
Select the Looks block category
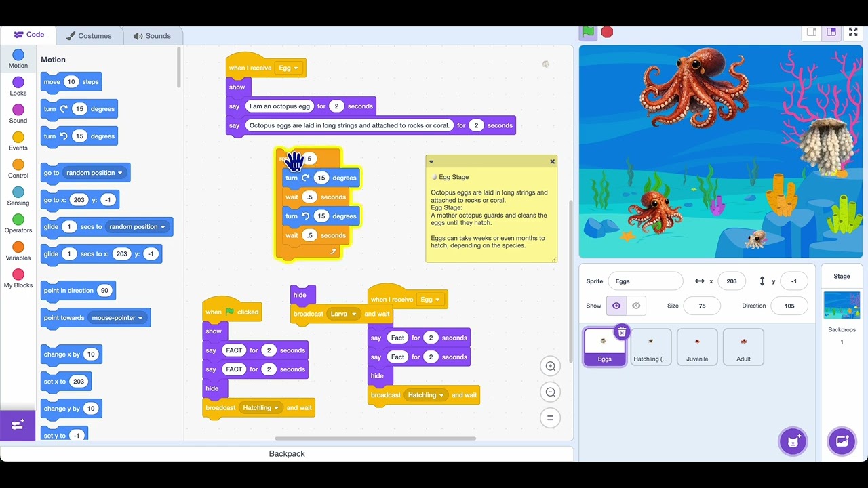tap(18, 87)
